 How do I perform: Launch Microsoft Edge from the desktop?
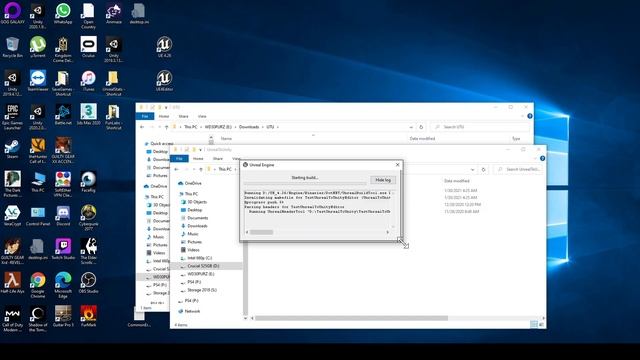63,285
